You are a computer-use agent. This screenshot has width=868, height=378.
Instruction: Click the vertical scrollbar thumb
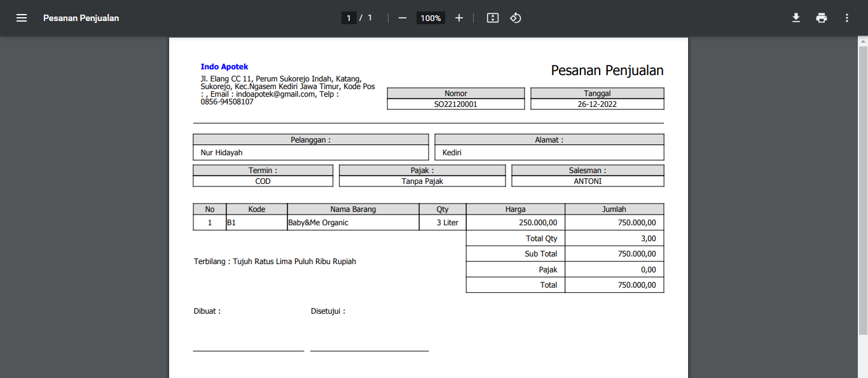point(863,191)
